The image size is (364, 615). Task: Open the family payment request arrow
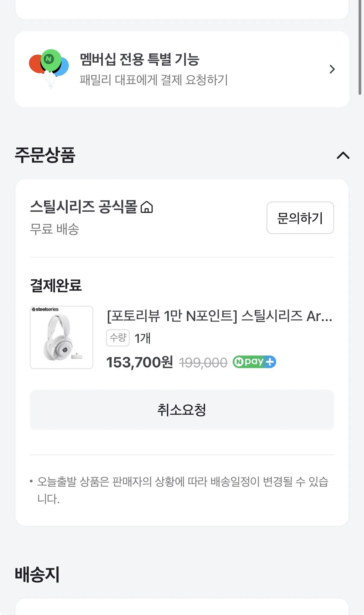coord(332,69)
